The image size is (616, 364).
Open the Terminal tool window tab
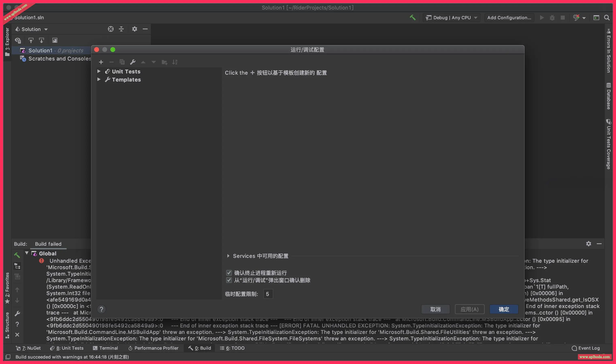[x=105, y=348]
